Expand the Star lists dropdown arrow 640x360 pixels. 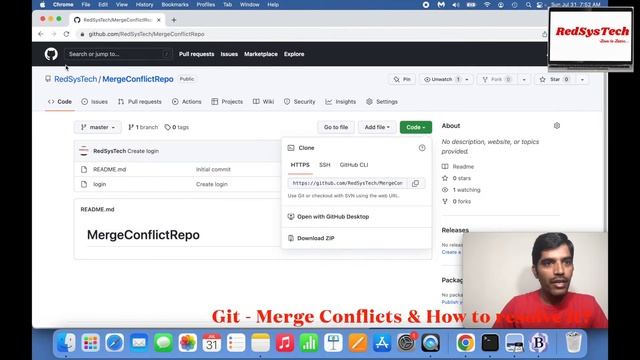[582, 79]
